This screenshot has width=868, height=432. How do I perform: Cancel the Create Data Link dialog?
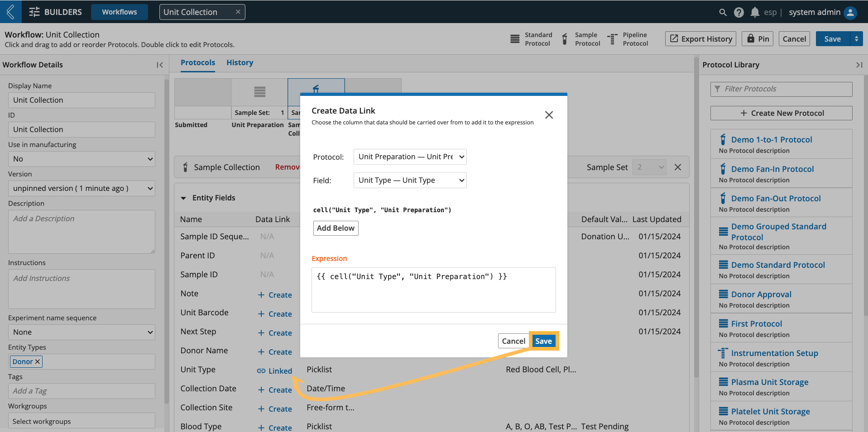tap(513, 341)
